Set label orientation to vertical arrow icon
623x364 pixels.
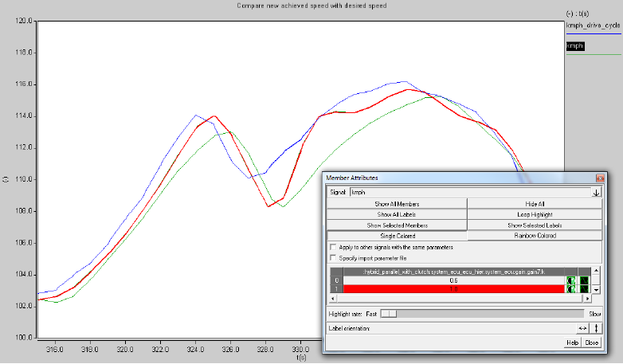tap(596, 328)
